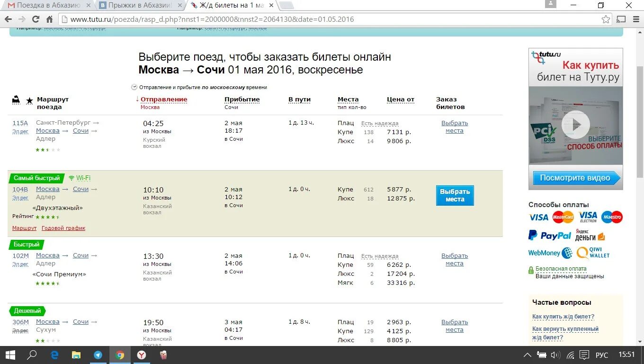
Task: Click the Яндекс Деньги logo
Action: [x=590, y=235]
